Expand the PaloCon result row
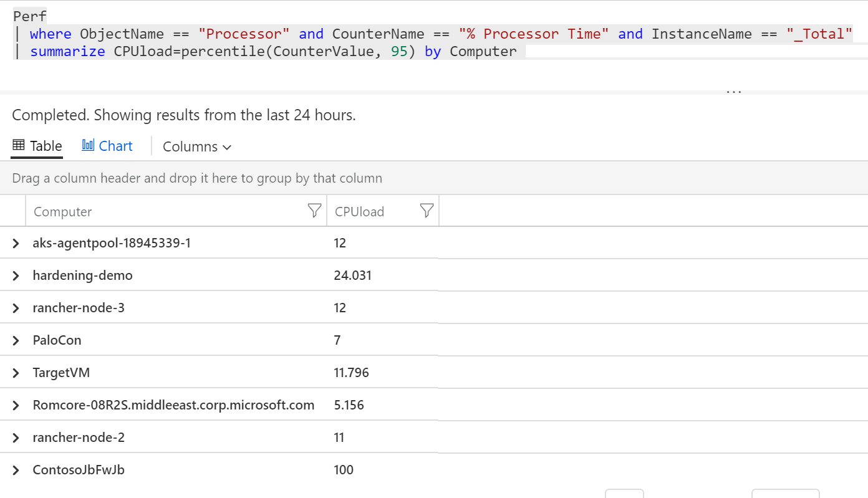868x498 pixels. tap(16, 340)
